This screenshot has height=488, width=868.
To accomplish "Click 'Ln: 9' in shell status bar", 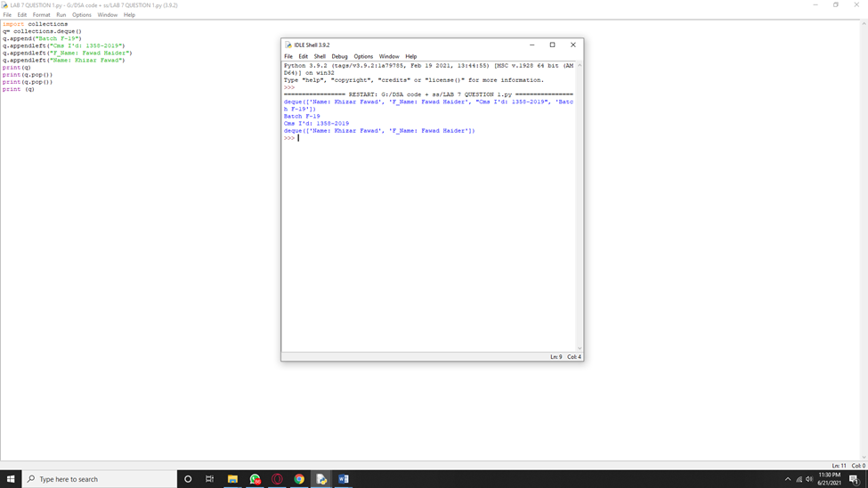I will (x=556, y=357).
